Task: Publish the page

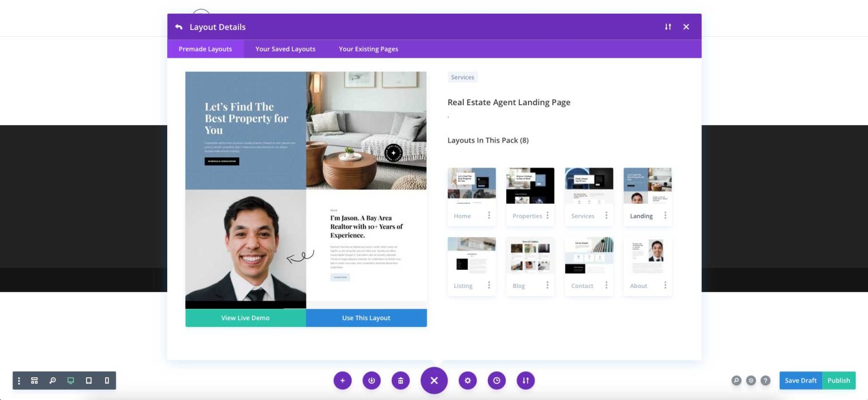Action: click(839, 380)
